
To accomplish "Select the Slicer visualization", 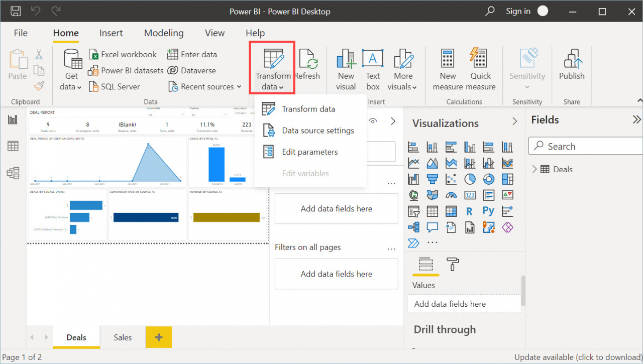I will (x=413, y=211).
